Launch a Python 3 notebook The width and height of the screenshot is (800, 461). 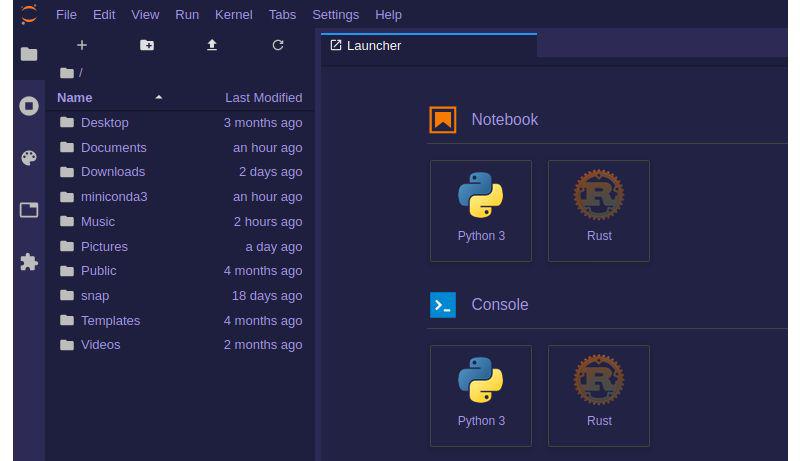click(481, 211)
